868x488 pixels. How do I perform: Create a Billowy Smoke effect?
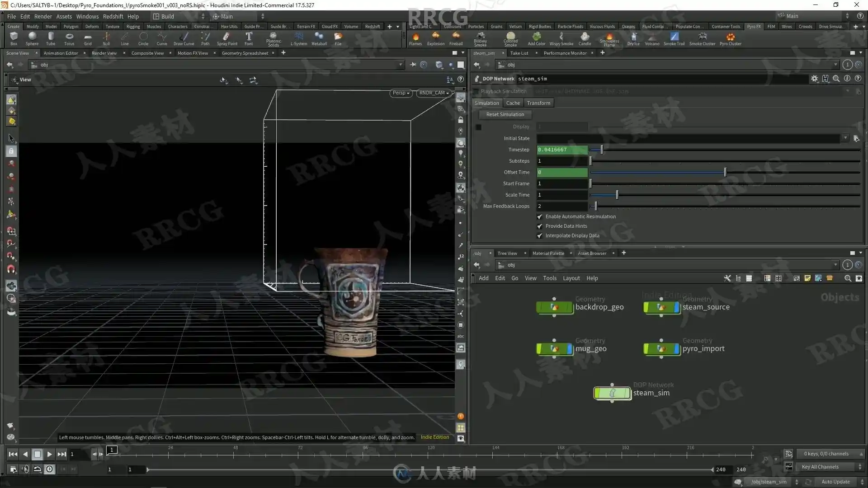[x=480, y=39]
